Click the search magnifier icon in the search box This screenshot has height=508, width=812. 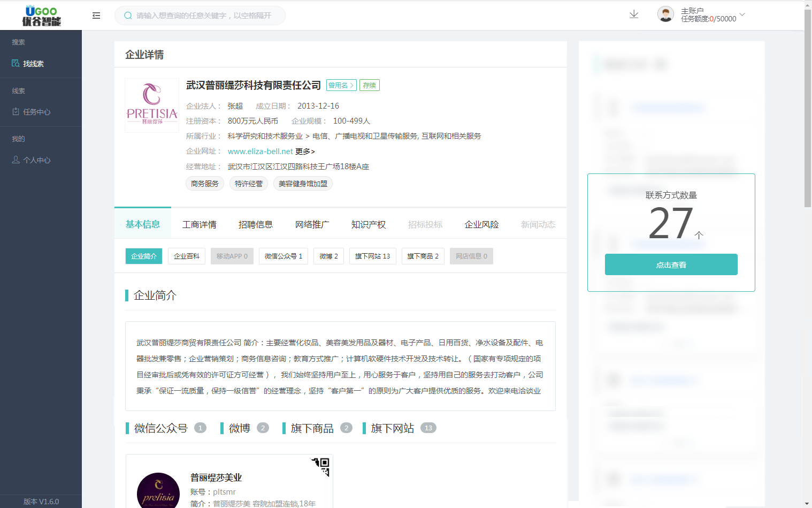pyautogui.click(x=128, y=16)
